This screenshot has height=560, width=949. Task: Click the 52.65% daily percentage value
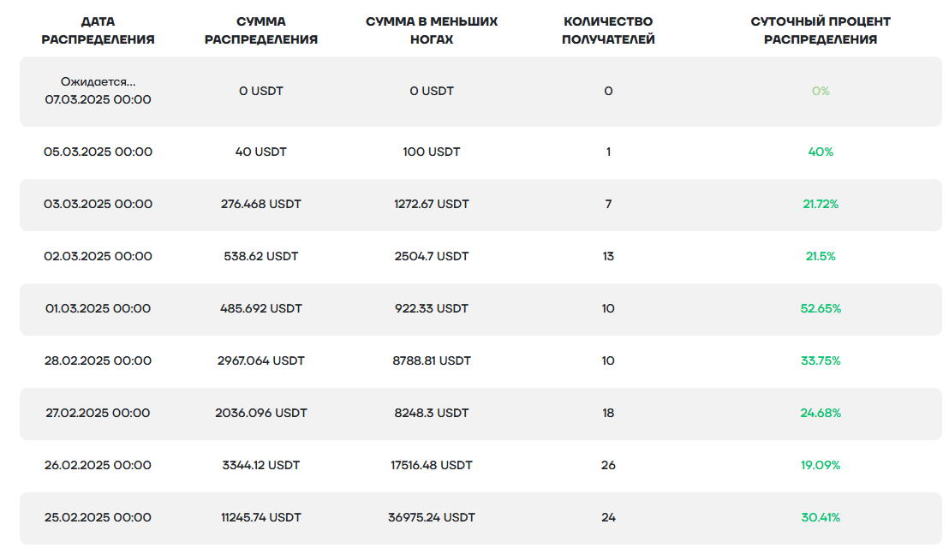click(x=821, y=308)
